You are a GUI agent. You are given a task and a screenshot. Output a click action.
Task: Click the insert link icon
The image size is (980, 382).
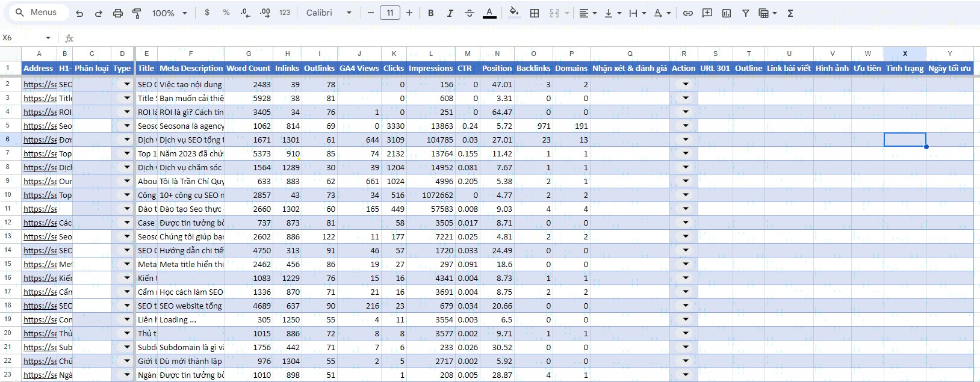[688, 13]
